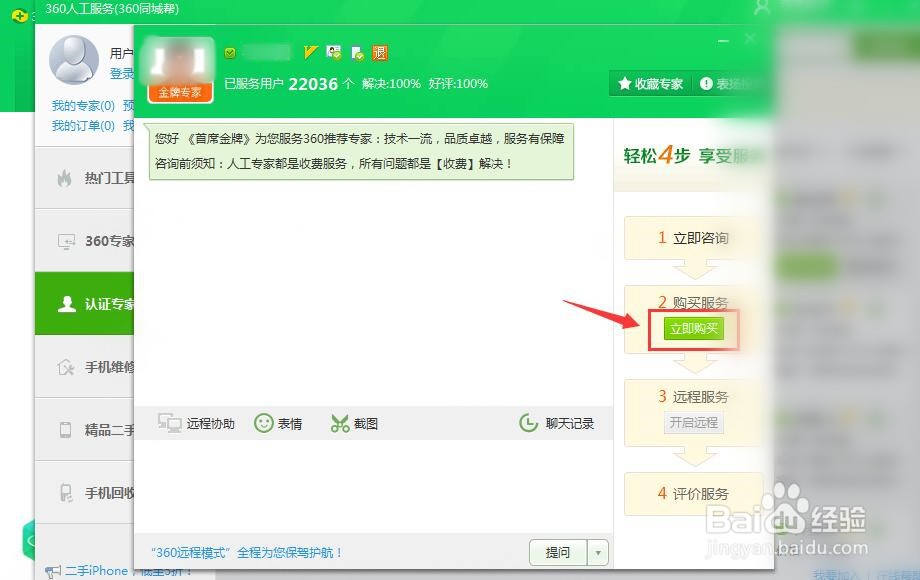Click the 收藏专家 star icon

(x=625, y=84)
